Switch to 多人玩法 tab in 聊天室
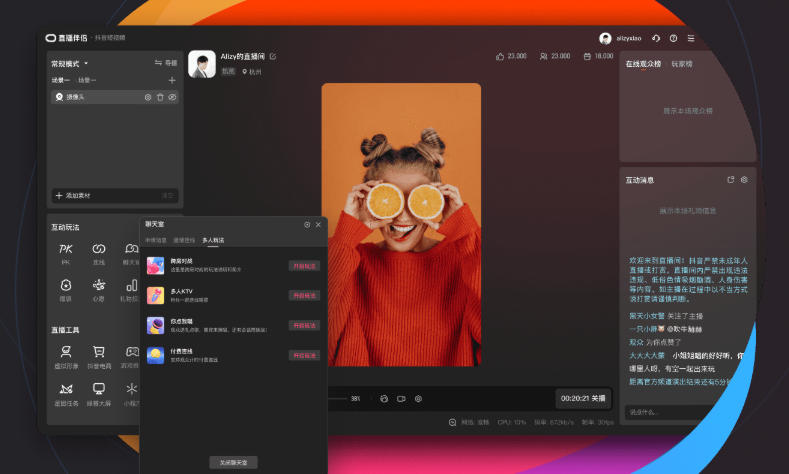 point(213,241)
